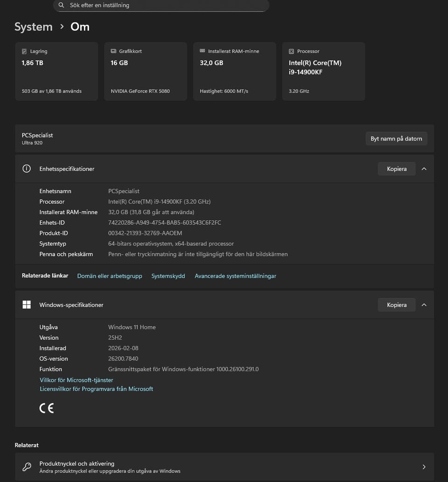Open Produktnyckel och aktivering chevron

424,467
